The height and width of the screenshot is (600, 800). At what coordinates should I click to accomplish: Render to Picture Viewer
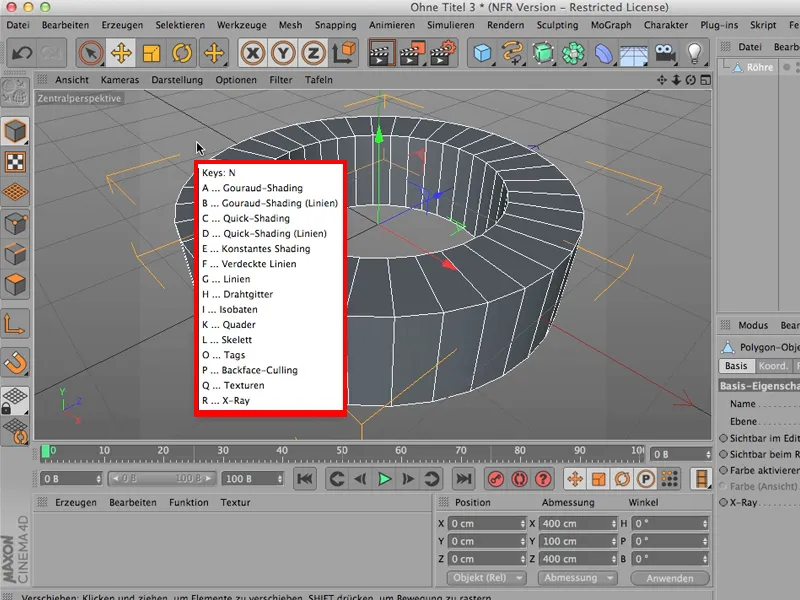pos(412,53)
